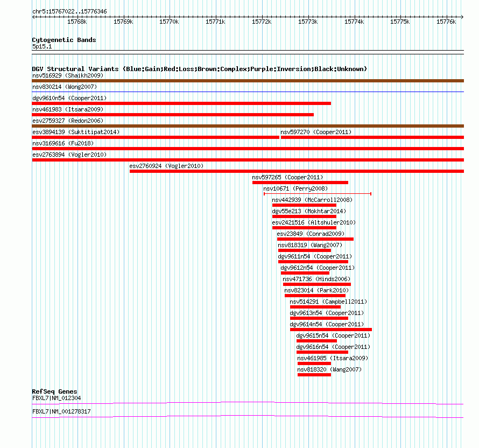This screenshot has height=448, width=479.
Task: Select the red dgv9614n54 loss bar
Action: click(331, 330)
